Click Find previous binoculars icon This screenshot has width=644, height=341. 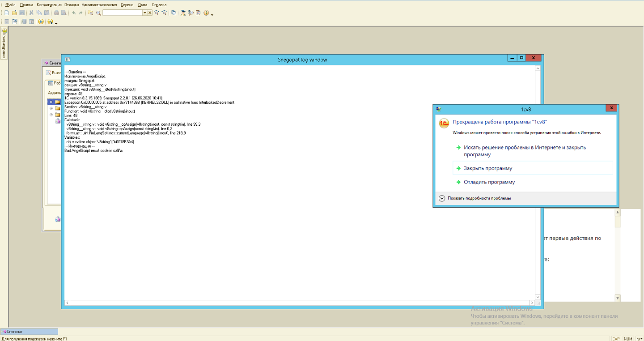(x=164, y=13)
